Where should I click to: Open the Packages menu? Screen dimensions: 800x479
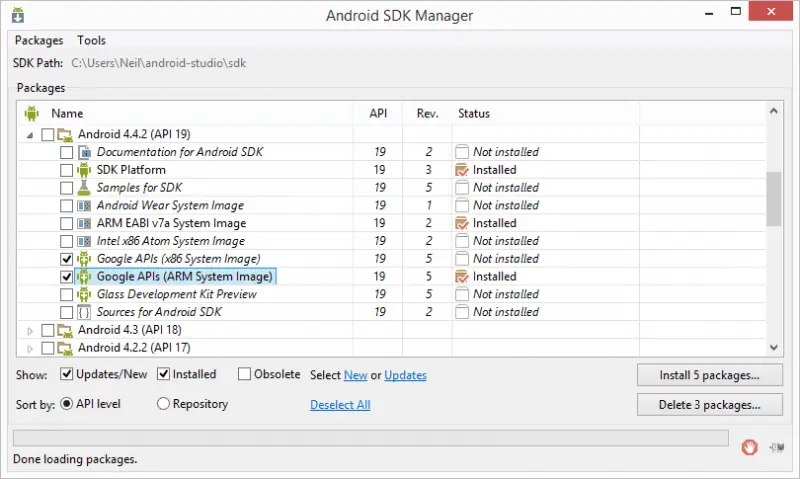(x=39, y=40)
